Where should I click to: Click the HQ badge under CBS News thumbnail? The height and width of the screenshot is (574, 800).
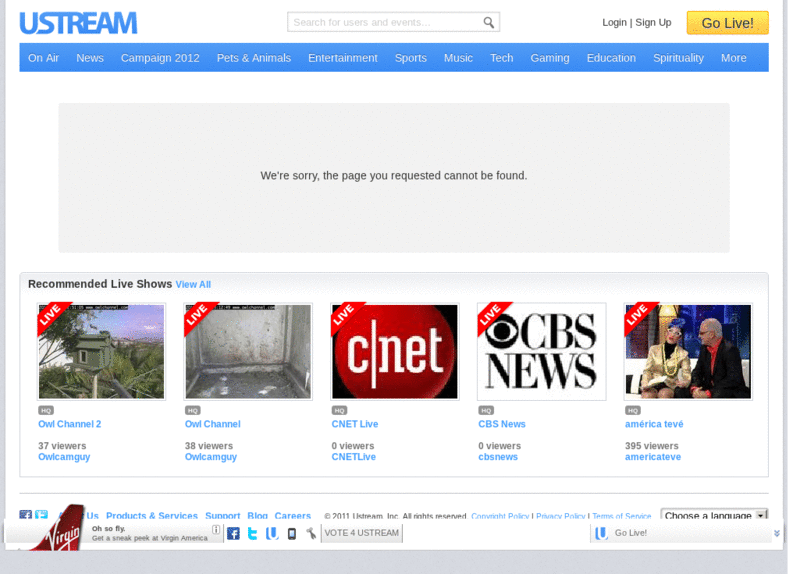click(x=486, y=410)
